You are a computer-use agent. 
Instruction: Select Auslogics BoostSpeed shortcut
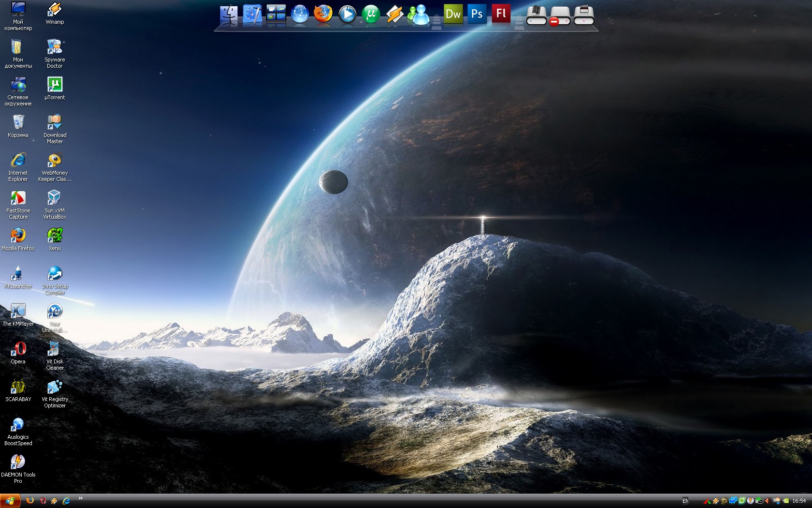point(18,431)
